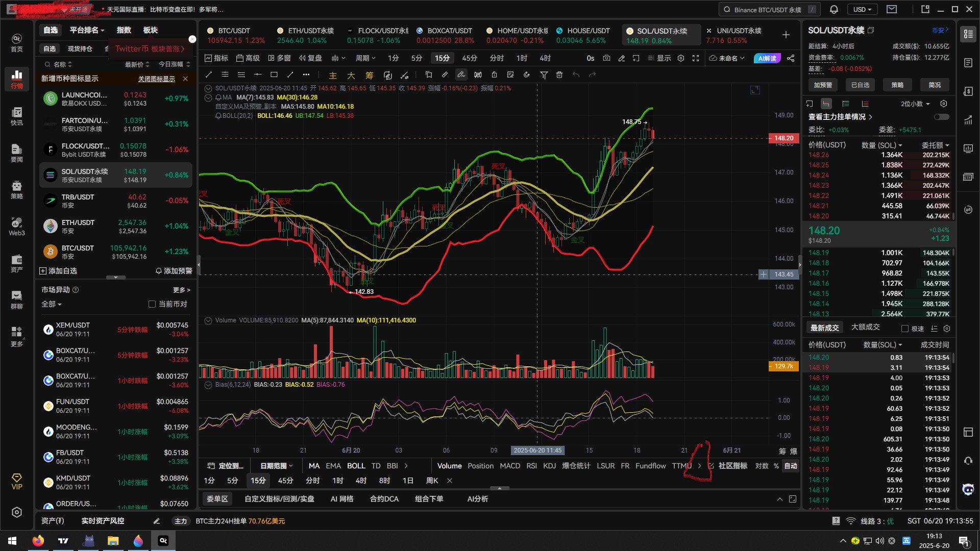This screenshot has height=551, width=980.
Task: Open the USD currency dropdown
Action: pyautogui.click(x=862, y=9)
